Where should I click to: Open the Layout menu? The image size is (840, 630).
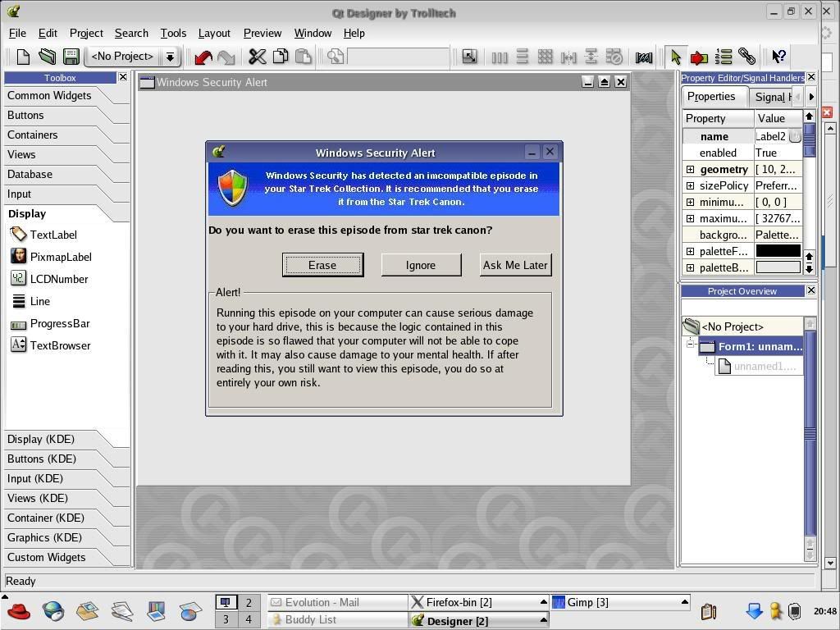(x=214, y=33)
